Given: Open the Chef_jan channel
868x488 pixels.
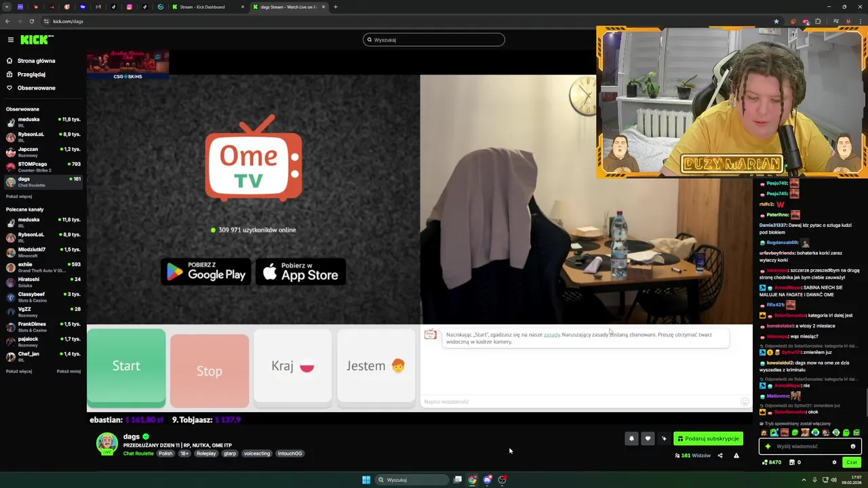Looking at the screenshot, I should [43, 357].
